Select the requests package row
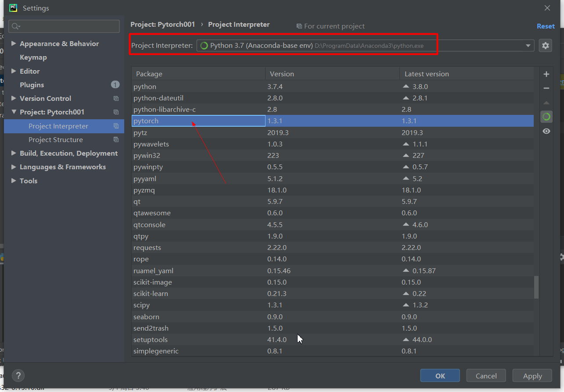Screen dimensions: 564x392 pos(333,247)
